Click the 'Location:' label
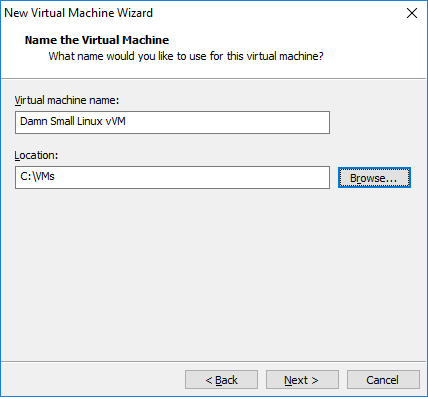This screenshot has width=428, height=397. pos(36,155)
